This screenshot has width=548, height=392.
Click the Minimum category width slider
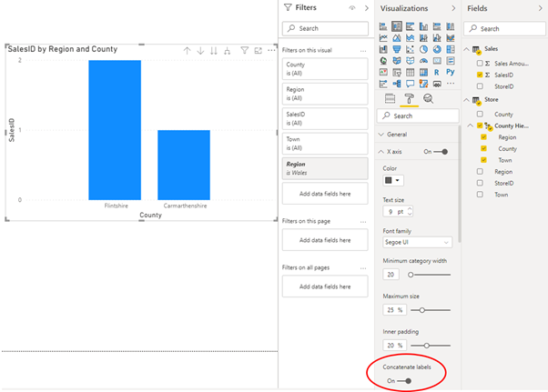tap(430, 275)
